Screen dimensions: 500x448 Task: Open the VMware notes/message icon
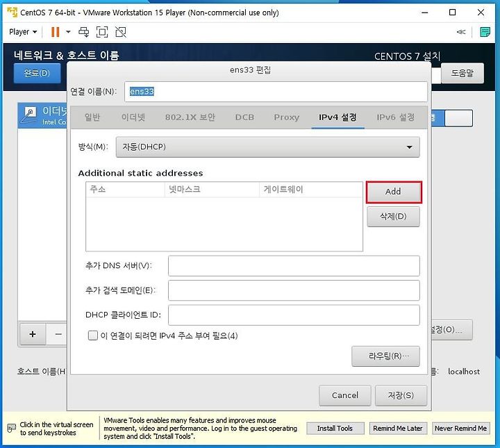485,32
